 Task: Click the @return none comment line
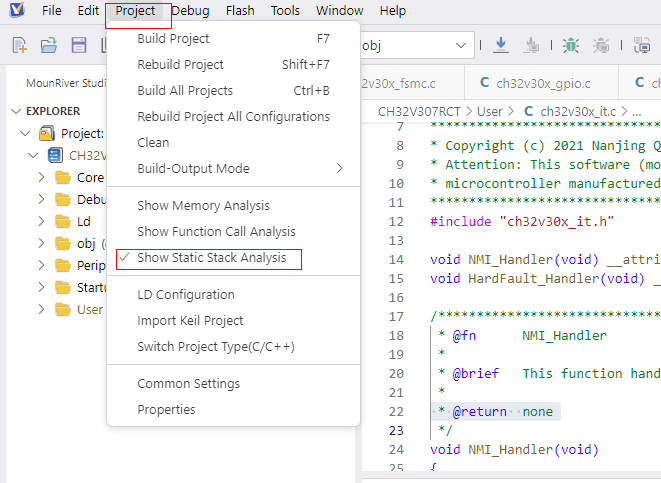point(495,411)
